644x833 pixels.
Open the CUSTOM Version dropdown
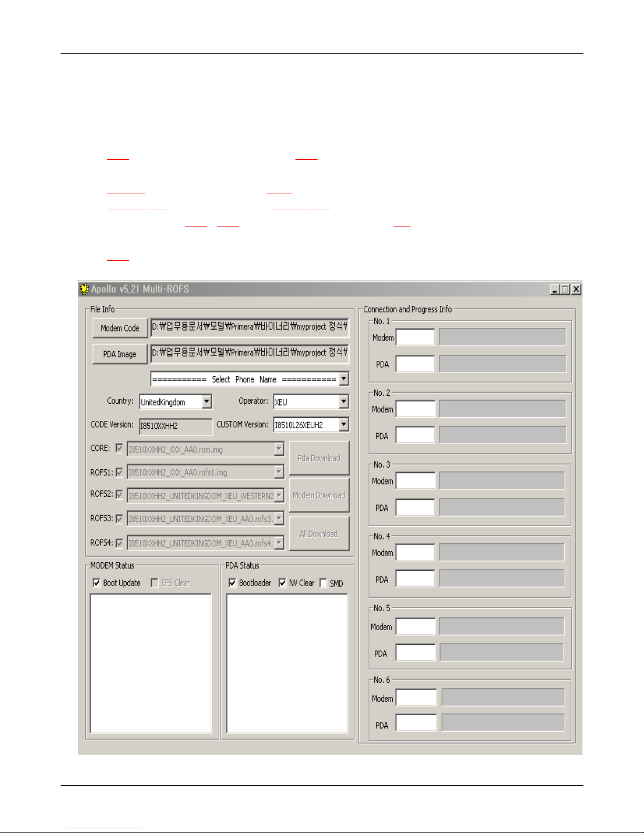tap(344, 425)
